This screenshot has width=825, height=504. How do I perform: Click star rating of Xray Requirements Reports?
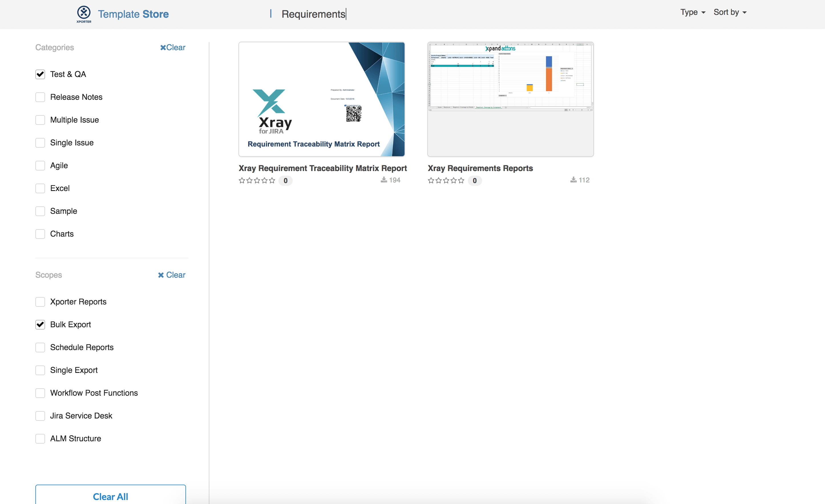pos(446,181)
